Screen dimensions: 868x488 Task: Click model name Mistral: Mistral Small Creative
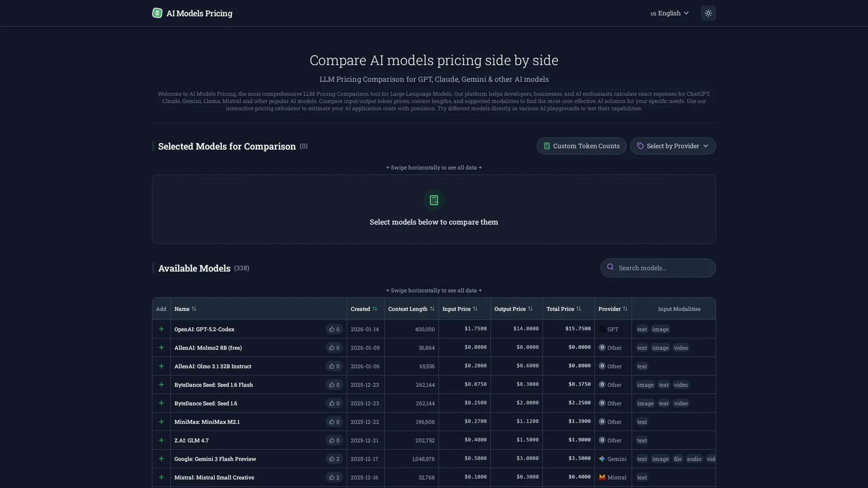(x=214, y=478)
